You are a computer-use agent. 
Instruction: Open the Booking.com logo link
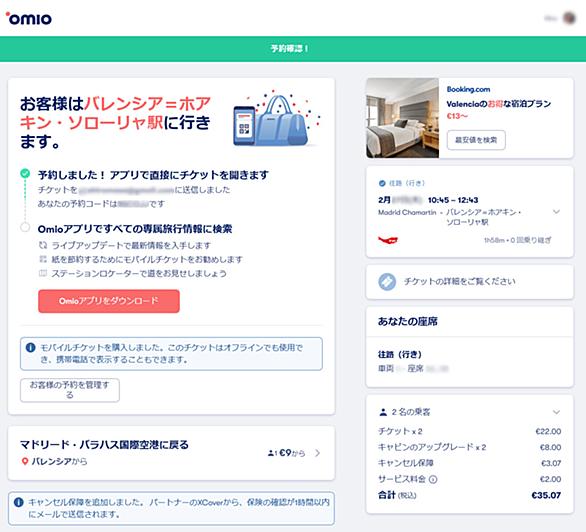pos(468,89)
